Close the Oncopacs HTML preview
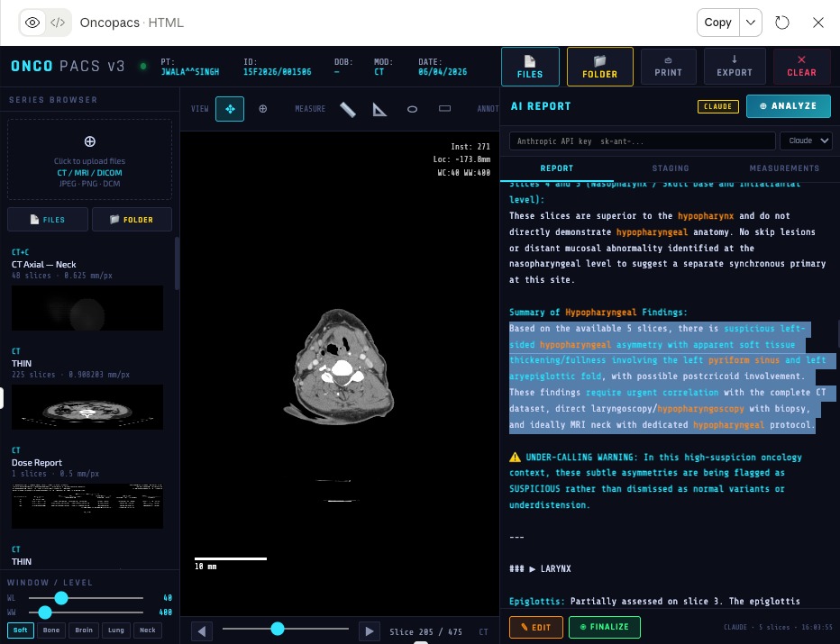The height and width of the screenshot is (644, 840). pos(818,23)
